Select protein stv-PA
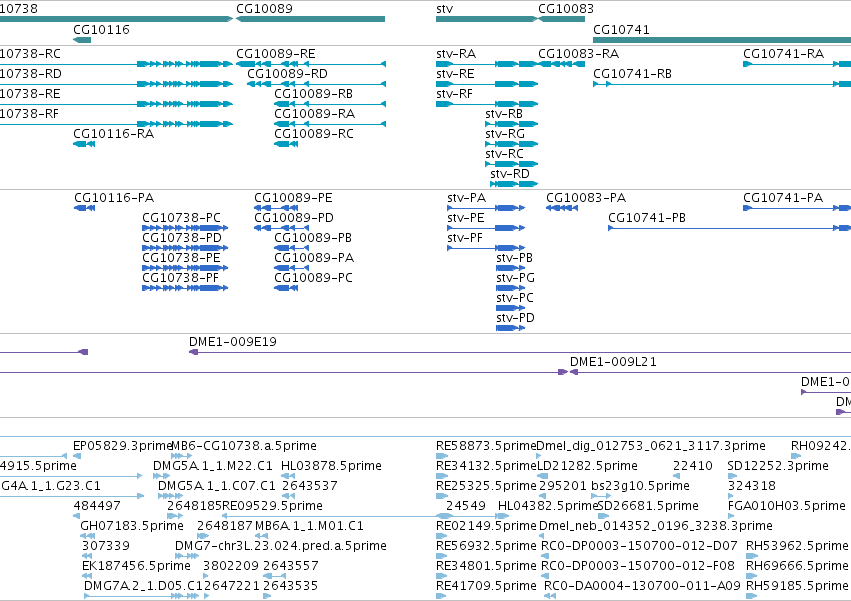This screenshot has width=851, height=601. pos(486,208)
